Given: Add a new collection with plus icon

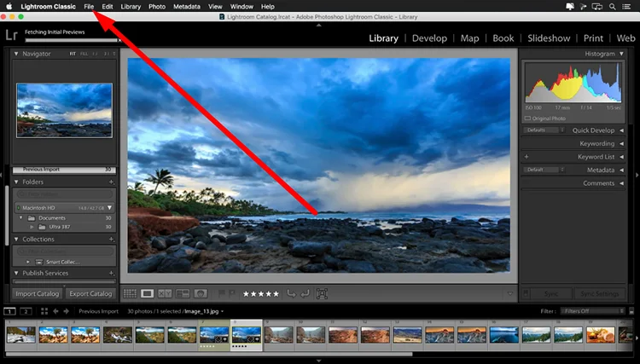Looking at the screenshot, I should (x=112, y=239).
